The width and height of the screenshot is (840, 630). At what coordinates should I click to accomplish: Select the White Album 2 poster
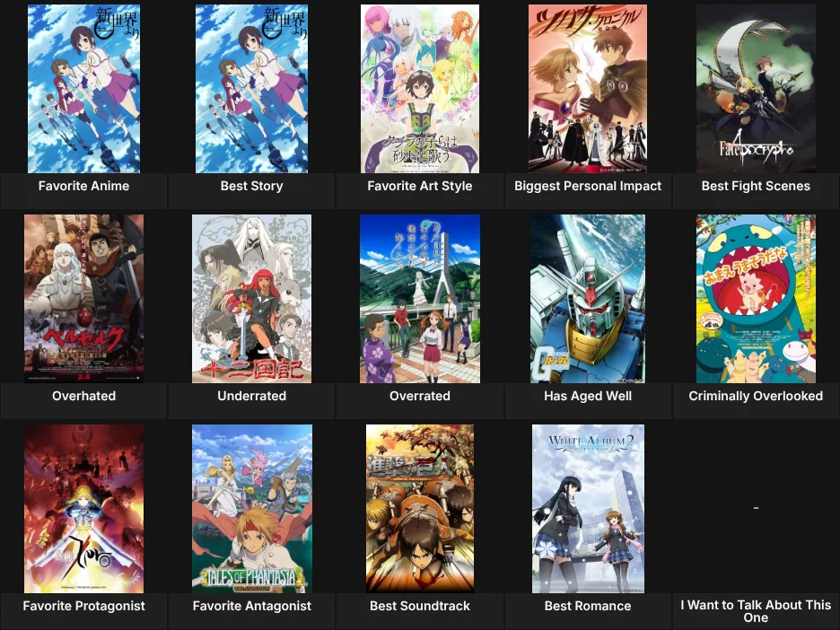point(588,509)
